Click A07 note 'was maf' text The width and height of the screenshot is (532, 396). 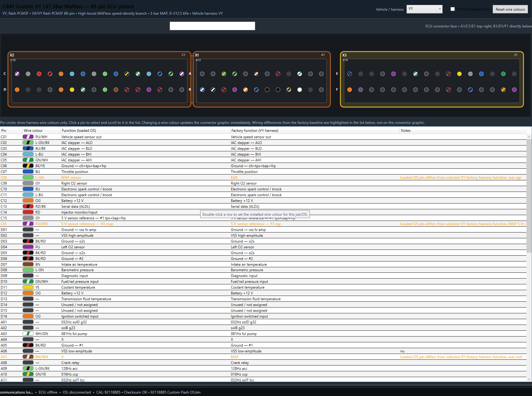515,357
